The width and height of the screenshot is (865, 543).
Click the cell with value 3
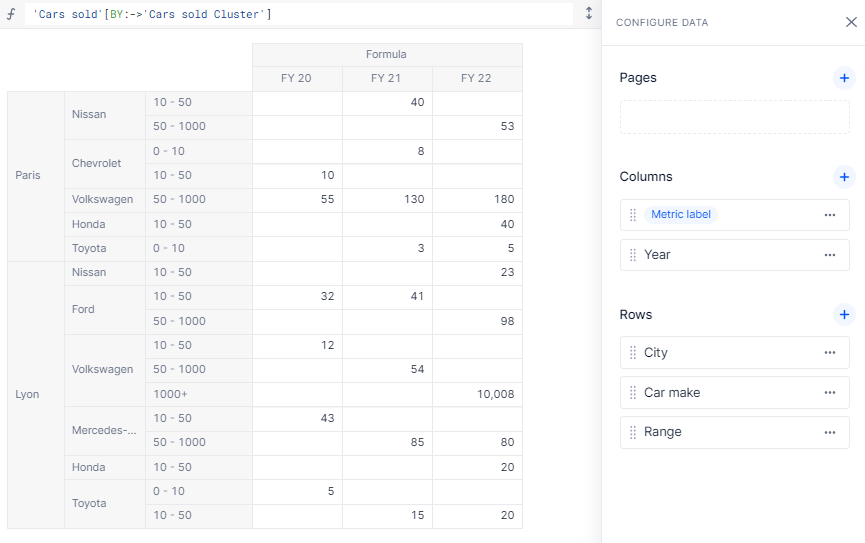[387, 248]
